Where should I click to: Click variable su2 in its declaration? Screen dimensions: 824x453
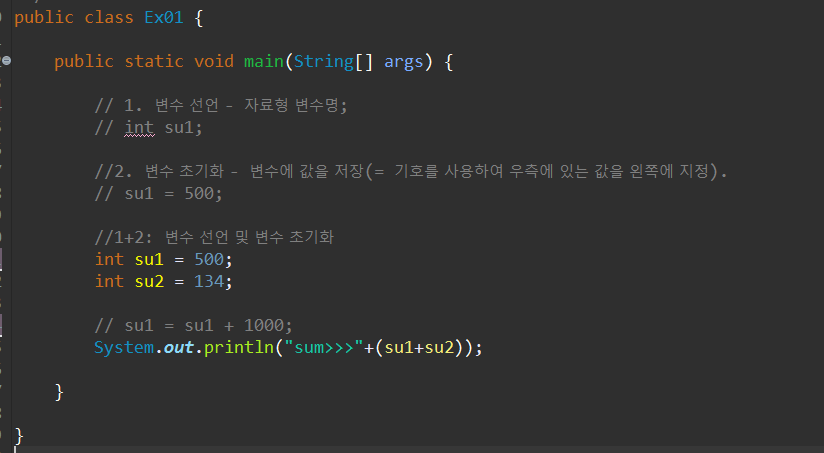(149, 281)
